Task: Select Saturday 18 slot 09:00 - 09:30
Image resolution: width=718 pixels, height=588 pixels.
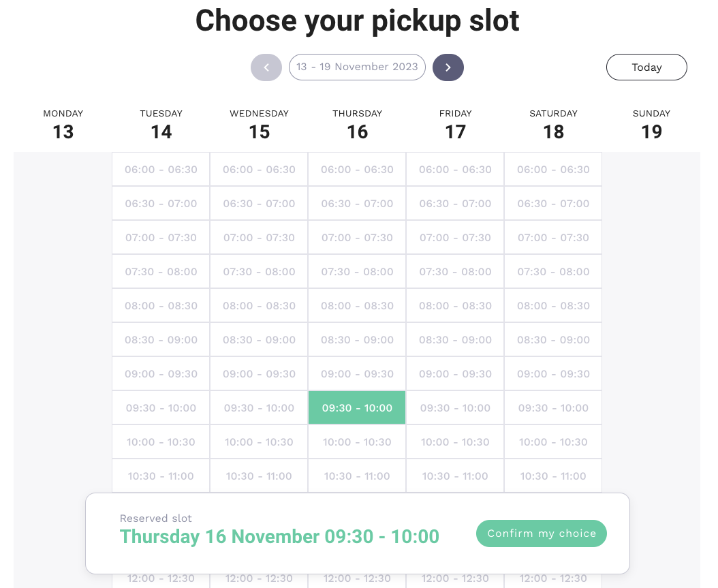Action: [x=553, y=374]
